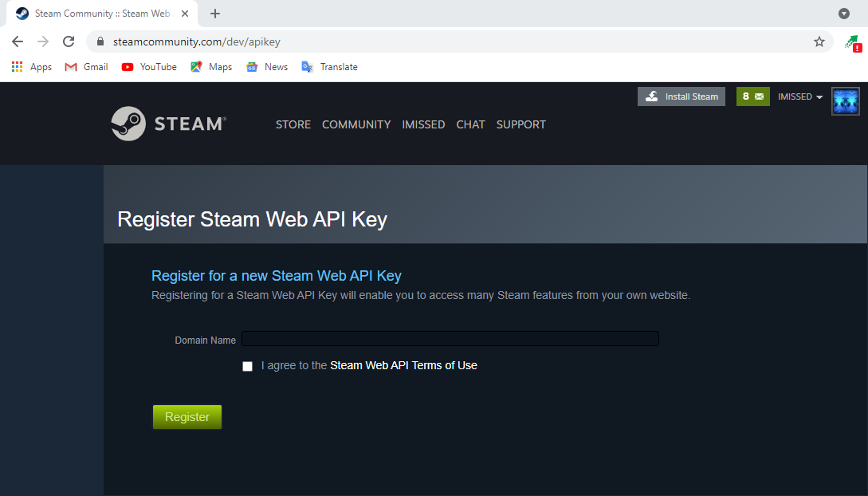Open a new tab with the plus button
Screen dimensions: 868x496
(215, 14)
